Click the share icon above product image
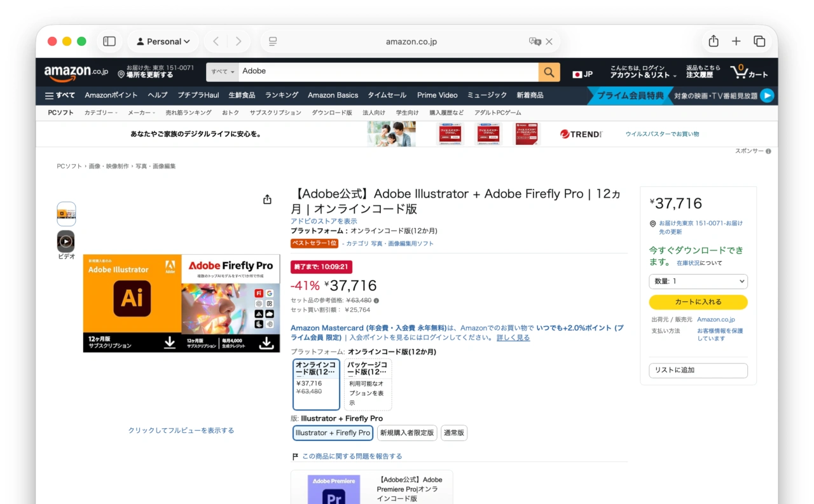 click(x=267, y=200)
